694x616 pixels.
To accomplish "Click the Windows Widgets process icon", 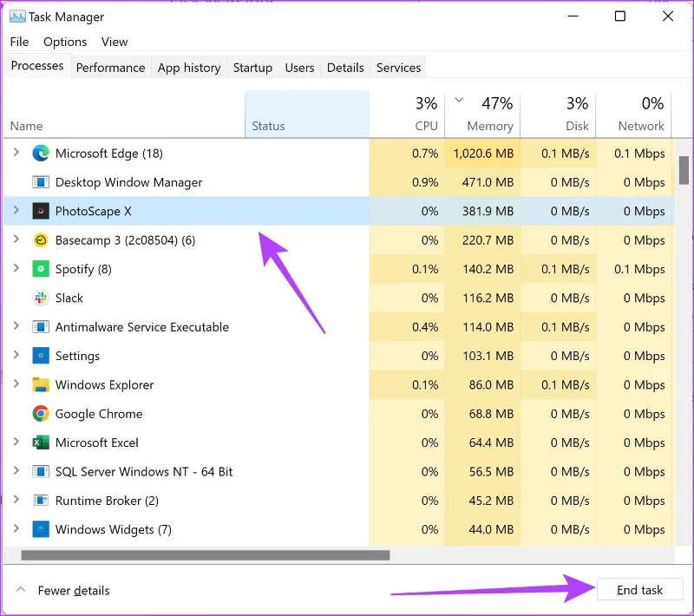I will pyautogui.click(x=41, y=529).
